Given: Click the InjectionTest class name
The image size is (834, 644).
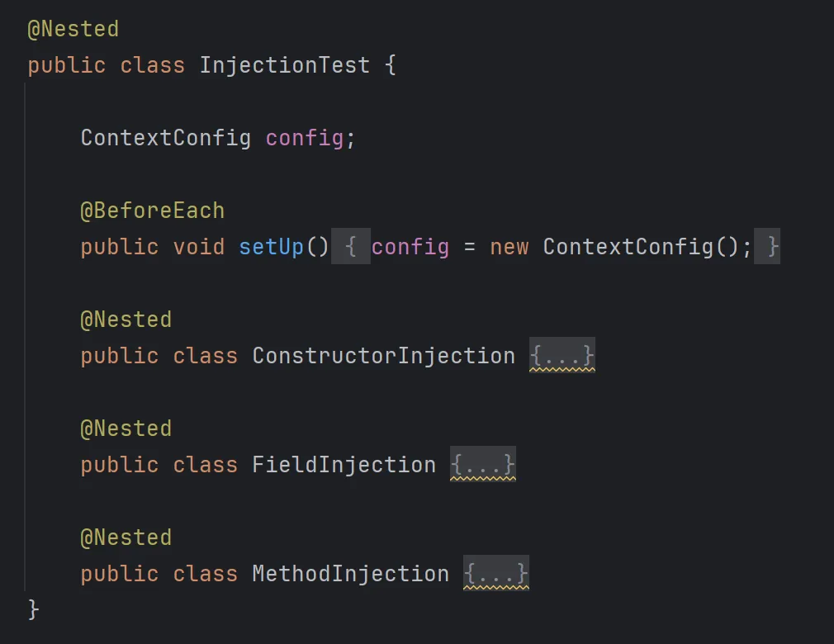Looking at the screenshot, I should (x=284, y=66).
